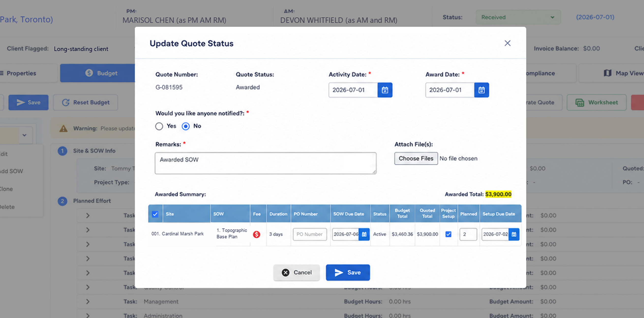Open the Compliance tab
This screenshot has width=644, height=318.
551,73
